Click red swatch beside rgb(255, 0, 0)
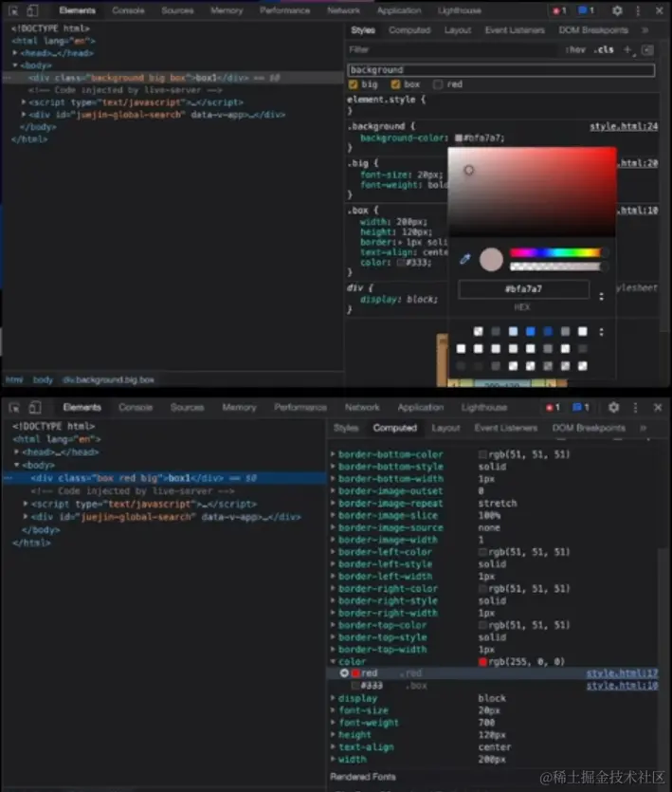The width and height of the screenshot is (672, 792). tap(482, 662)
